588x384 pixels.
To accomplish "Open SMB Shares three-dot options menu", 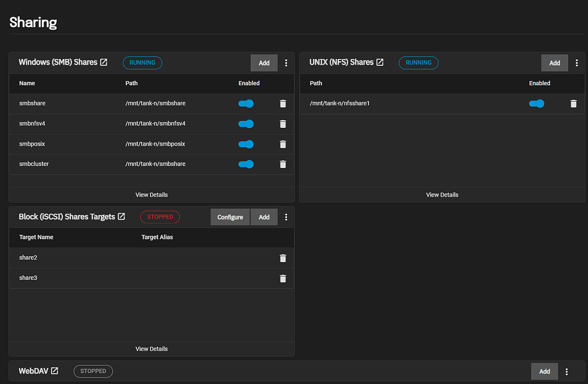I will [286, 63].
